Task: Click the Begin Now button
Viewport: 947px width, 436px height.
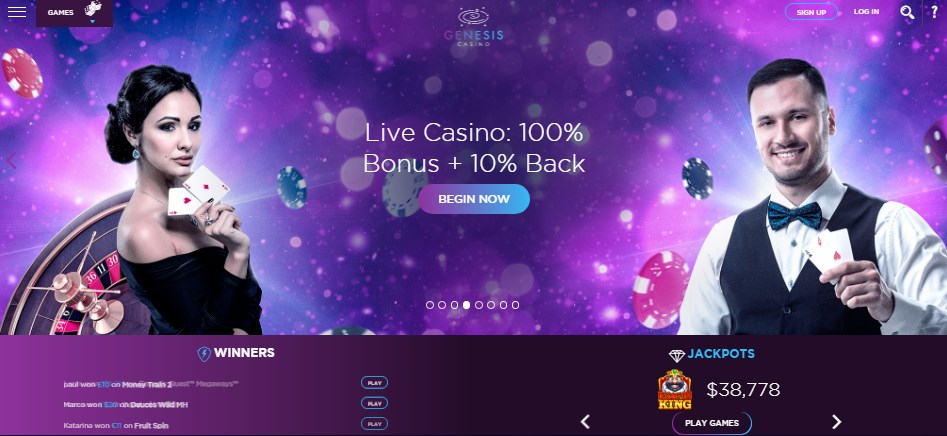Action: (474, 199)
